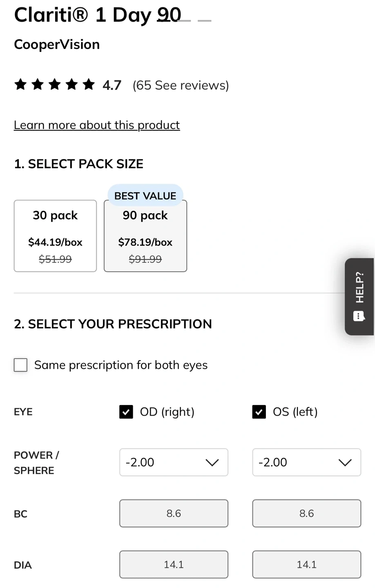375x588 pixels.
Task: Click the left eye DIA 14.1 field
Action: tap(306, 564)
